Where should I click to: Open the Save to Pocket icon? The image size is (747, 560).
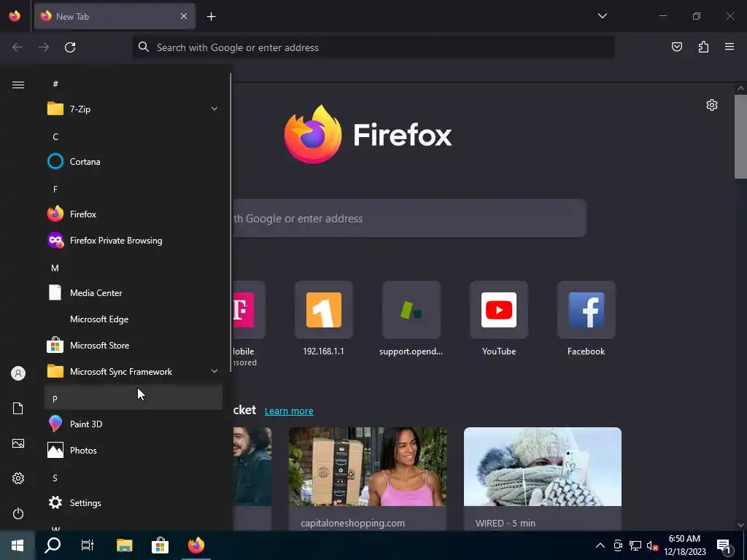click(x=676, y=47)
